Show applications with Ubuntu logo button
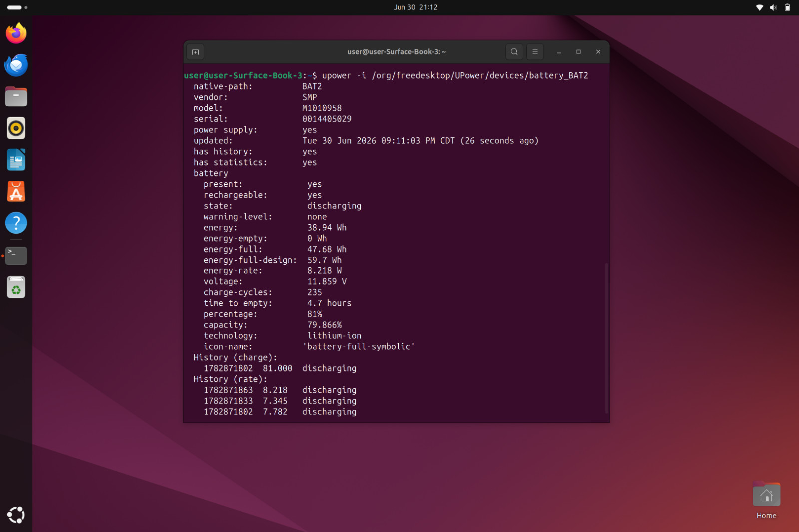 16,515
